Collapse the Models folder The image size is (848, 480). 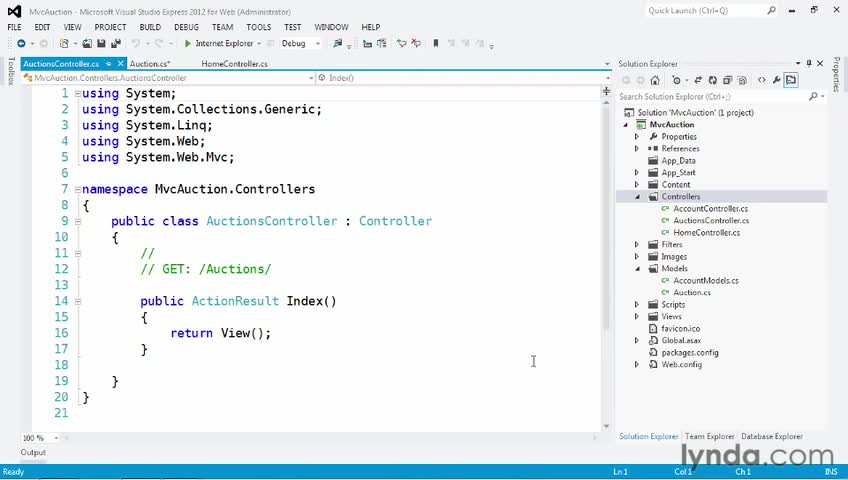click(637, 269)
